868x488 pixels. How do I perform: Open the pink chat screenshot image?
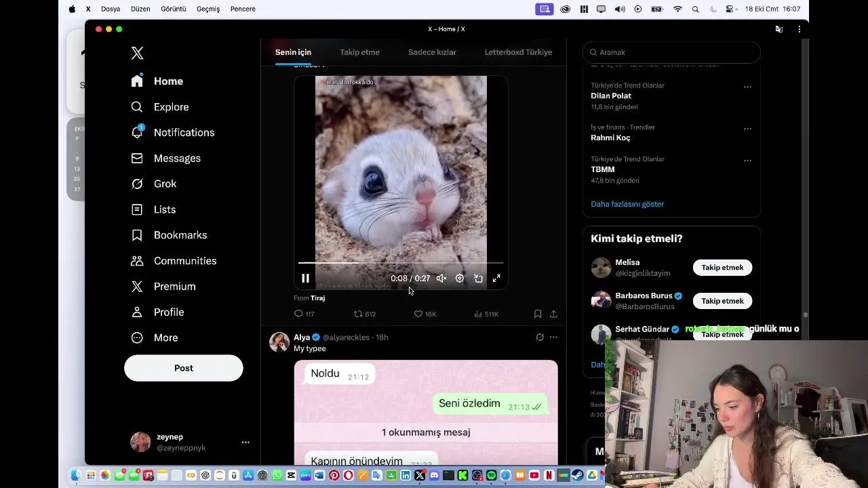click(x=426, y=412)
